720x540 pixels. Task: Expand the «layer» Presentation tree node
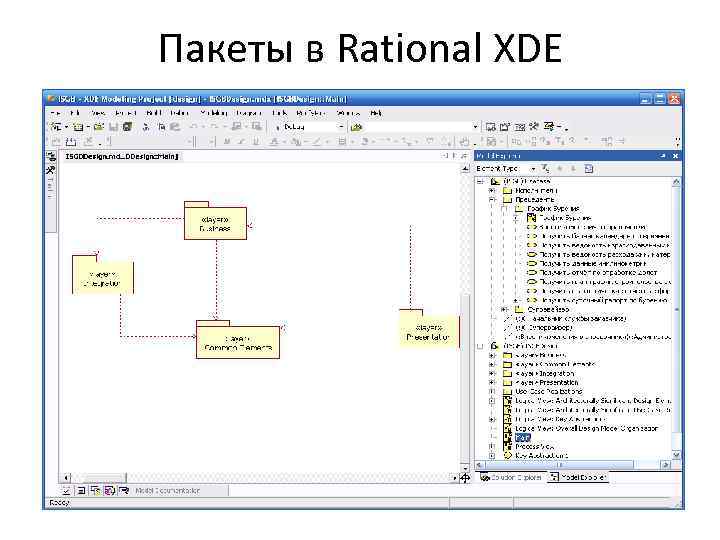click(492, 382)
